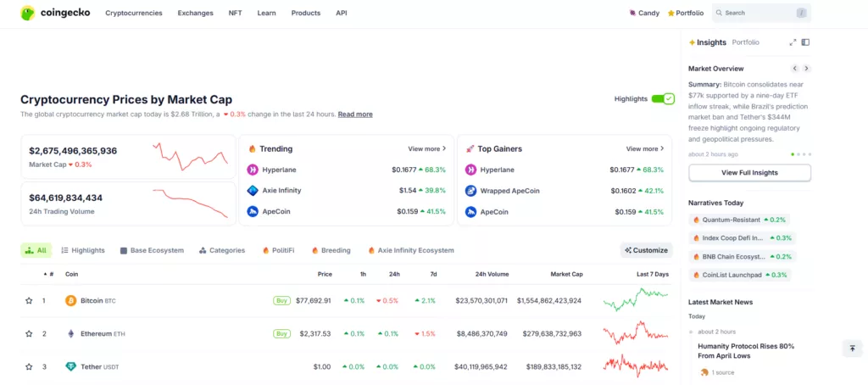Switch to Insights tab in sidebar
Image resolution: width=868 pixels, height=385 pixels.
click(708, 42)
